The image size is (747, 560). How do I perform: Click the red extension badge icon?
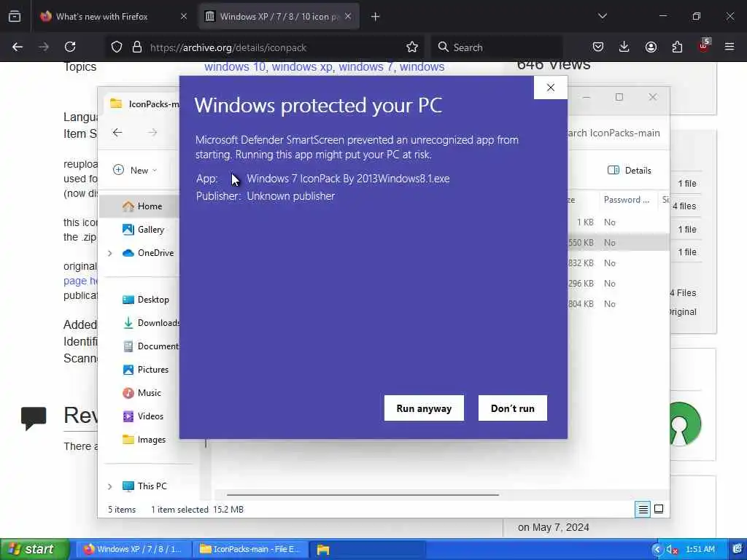[x=704, y=46]
